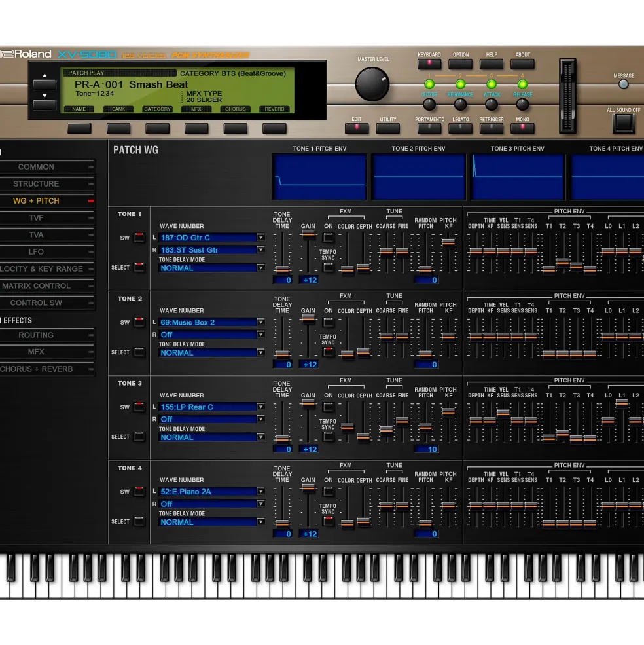Click the KEYBOARD button
Image resolution: width=644 pixels, height=645 pixels.
click(x=429, y=64)
